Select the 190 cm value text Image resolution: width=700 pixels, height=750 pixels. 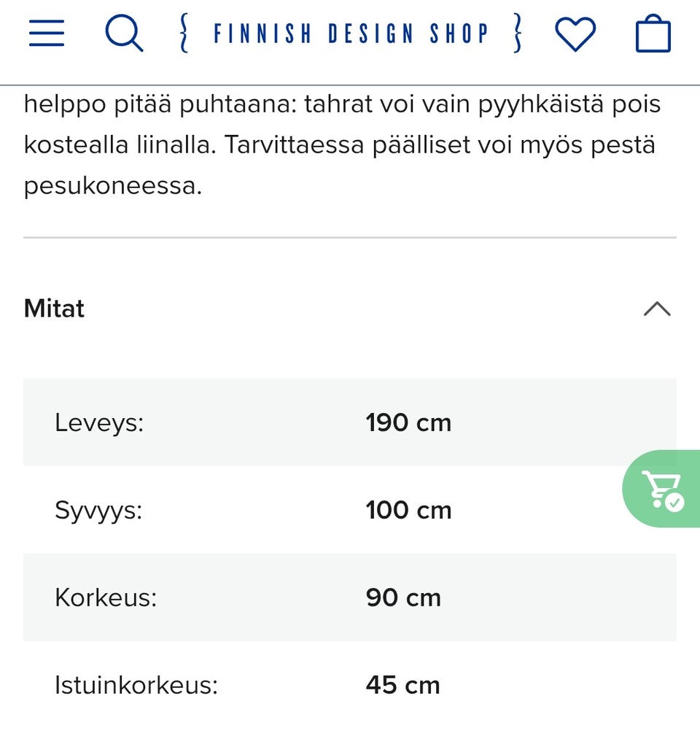click(408, 422)
